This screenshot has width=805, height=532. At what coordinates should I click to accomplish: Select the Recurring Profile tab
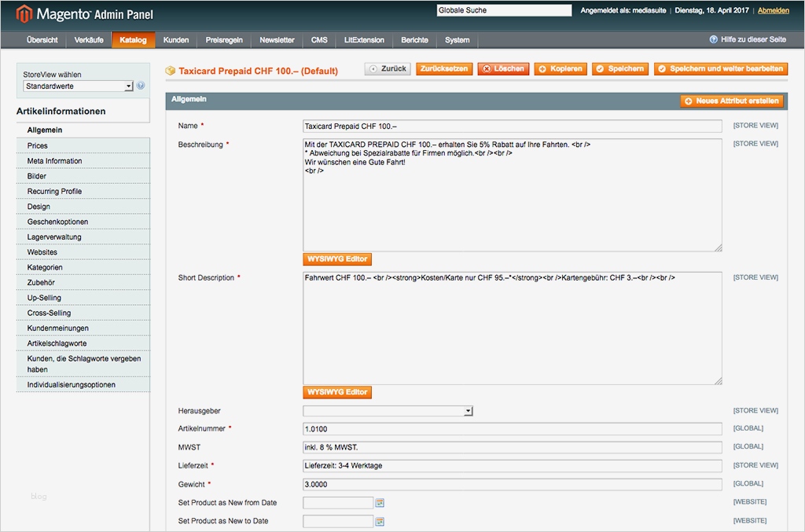pyautogui.click(x=83, y=192)
